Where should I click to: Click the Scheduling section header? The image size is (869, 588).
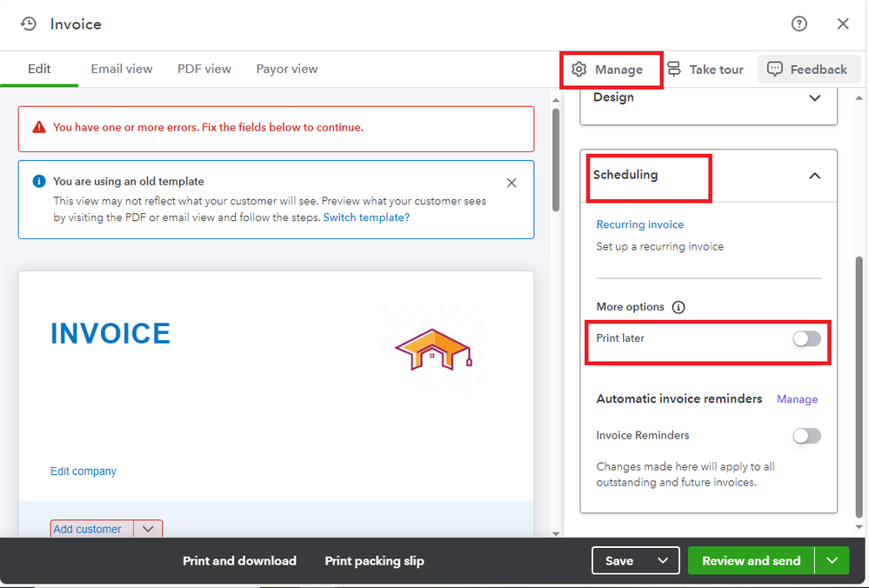708,176
